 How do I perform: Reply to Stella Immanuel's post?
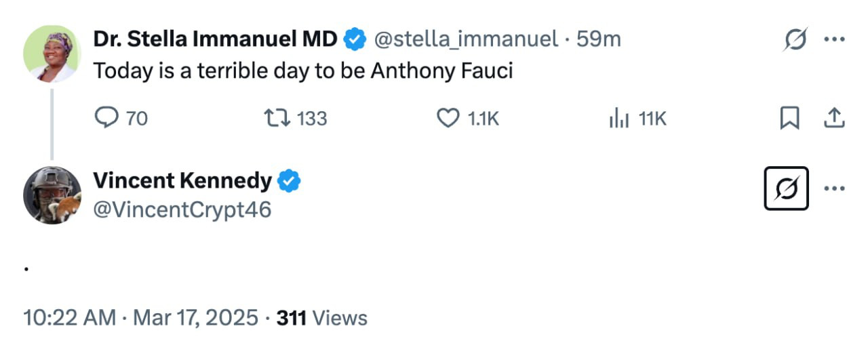[106, 119]
